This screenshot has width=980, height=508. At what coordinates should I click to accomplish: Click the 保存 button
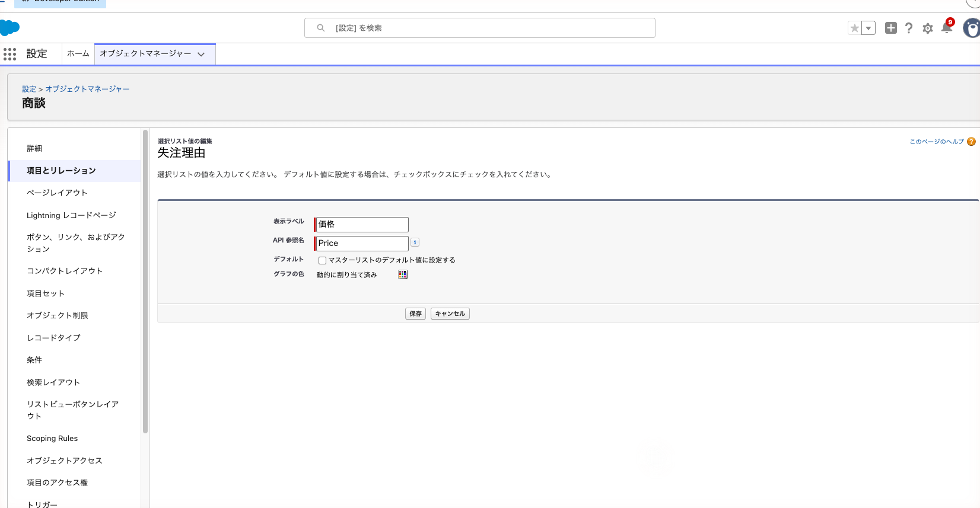[415, 314]
